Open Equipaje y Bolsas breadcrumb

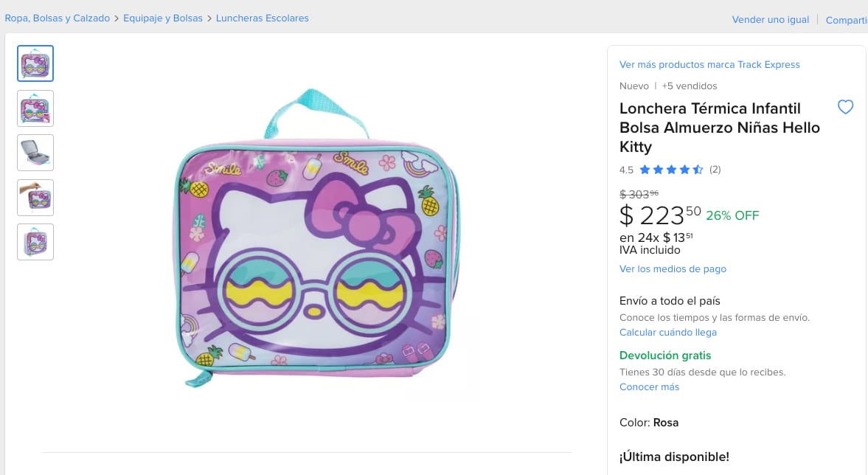pyautogui.click(x=163, y=18)
